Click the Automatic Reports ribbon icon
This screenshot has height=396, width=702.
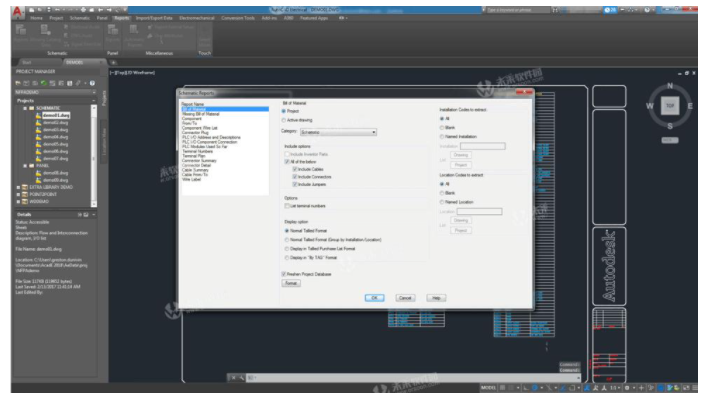[134, 30]
